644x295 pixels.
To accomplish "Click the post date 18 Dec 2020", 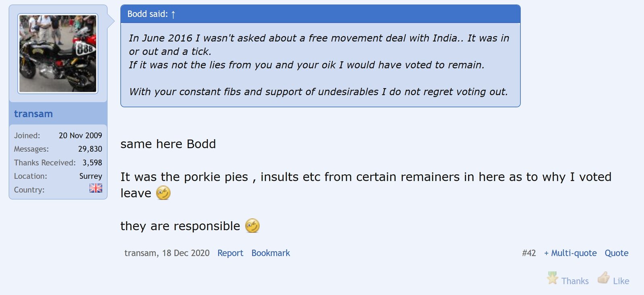I will pos(186,253).
